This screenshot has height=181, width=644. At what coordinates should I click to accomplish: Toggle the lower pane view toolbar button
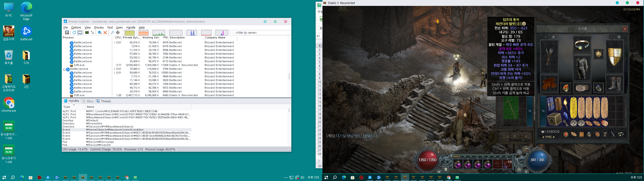80,33
